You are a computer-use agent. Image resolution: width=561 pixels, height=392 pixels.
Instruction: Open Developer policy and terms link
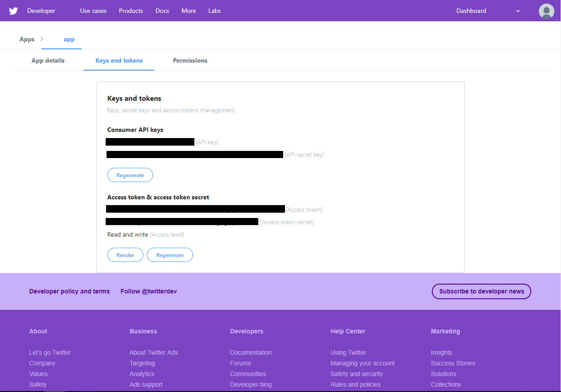69,291
